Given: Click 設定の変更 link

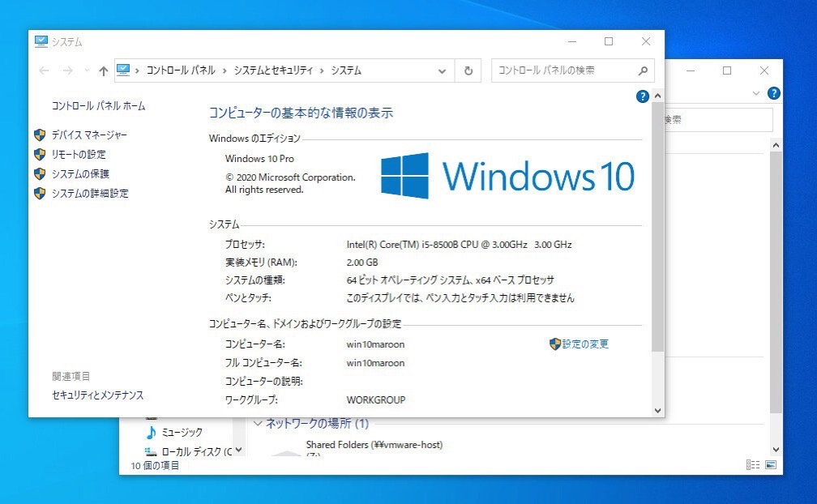Looking at the screenshot, I should pyautogui.click(x=585, y=344).
